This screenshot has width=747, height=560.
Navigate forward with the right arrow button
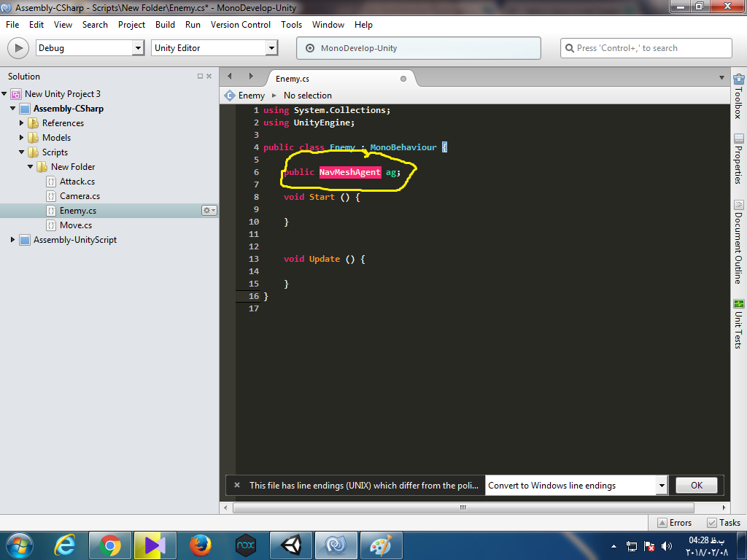coord(251,76)
